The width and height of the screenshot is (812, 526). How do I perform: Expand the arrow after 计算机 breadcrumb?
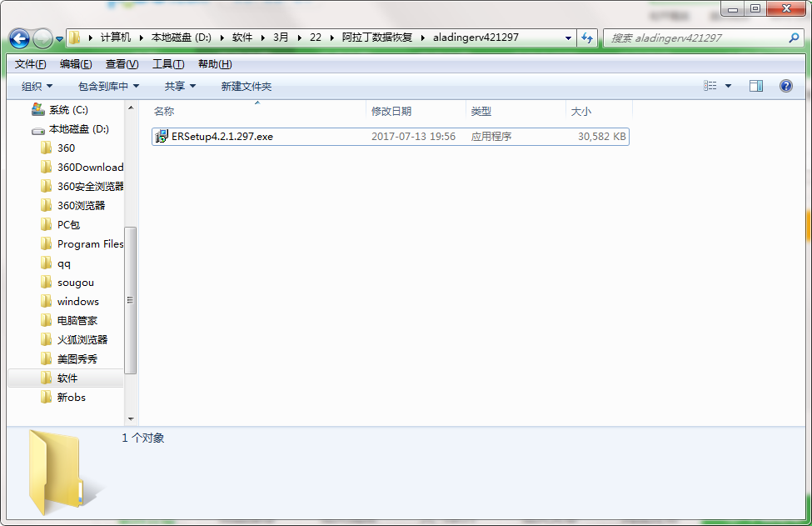click(x=141, y=38)
